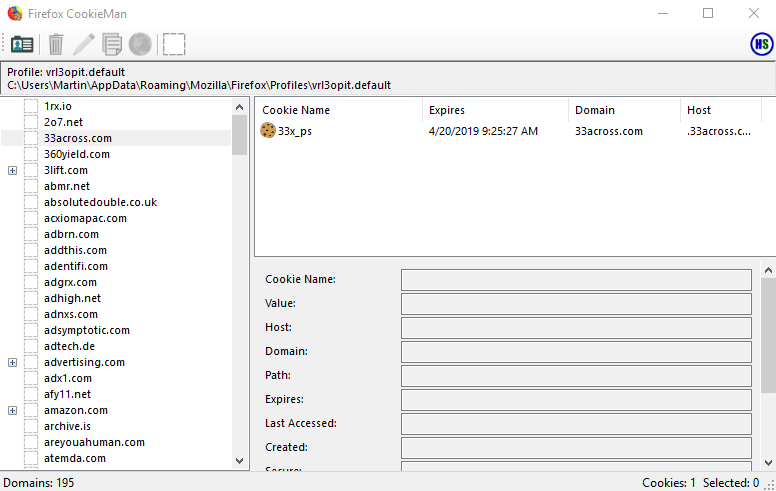776x491 pixels.
Task: Select absolutedouble.co.uk in the domain tree
Action: (100, 202)
